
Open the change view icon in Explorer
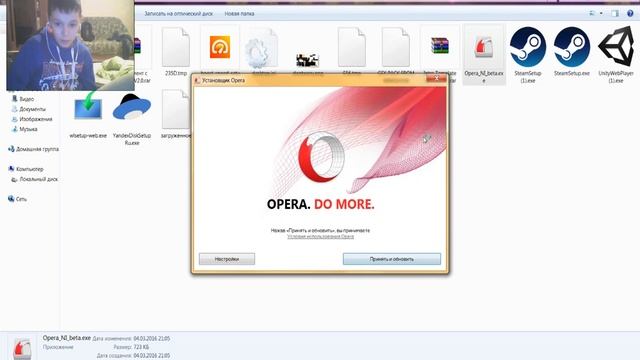click(x=592, y=13)
